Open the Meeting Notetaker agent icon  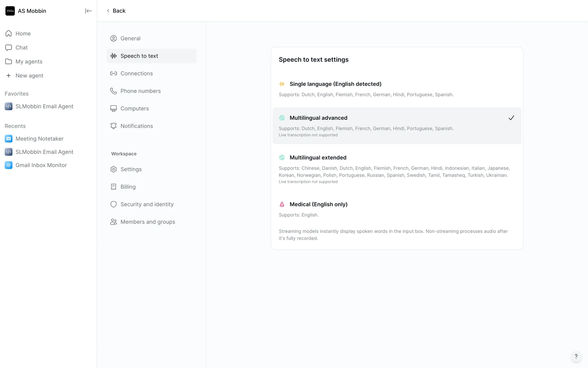coord(9,139)
